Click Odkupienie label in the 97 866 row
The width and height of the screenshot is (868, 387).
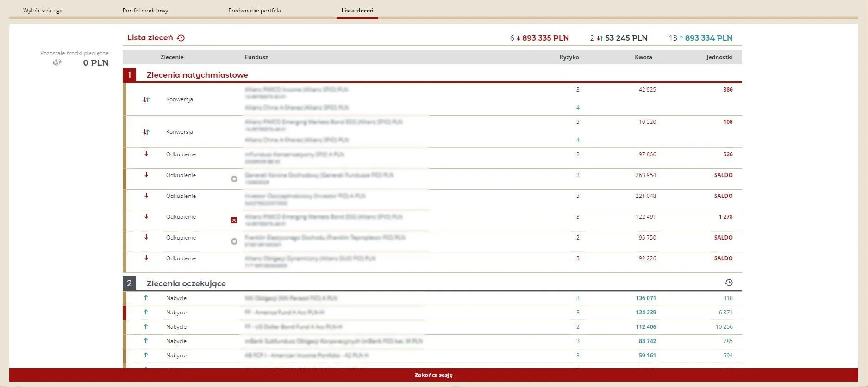181,154
